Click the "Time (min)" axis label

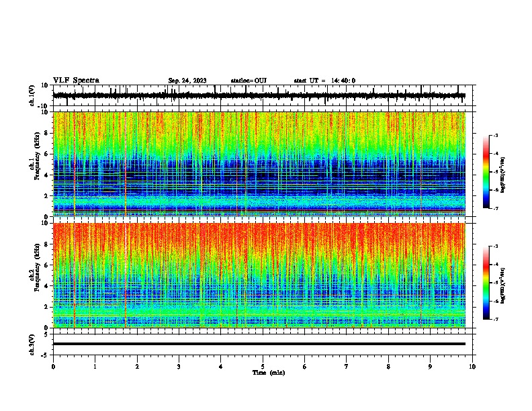click(x=269, y=373)
